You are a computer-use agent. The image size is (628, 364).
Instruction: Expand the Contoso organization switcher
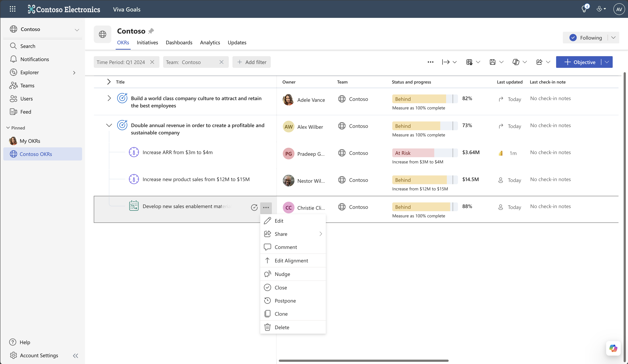(x=77, y=30)
